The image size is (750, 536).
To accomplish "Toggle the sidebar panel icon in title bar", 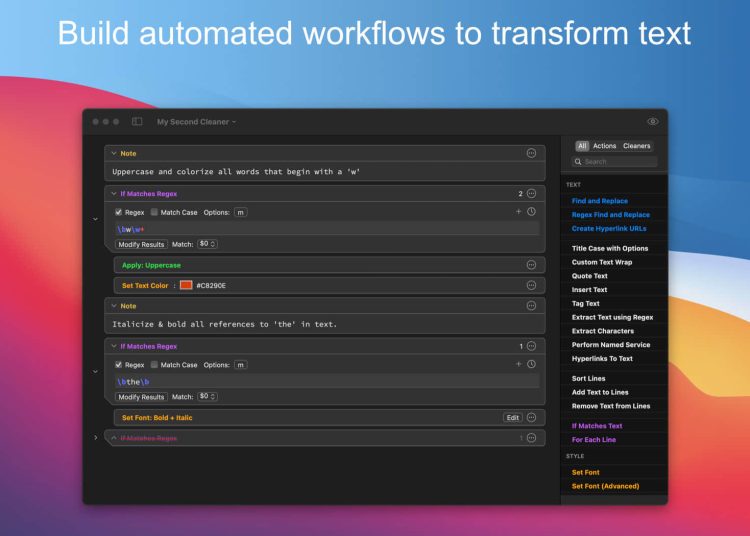I will point(137,122).
